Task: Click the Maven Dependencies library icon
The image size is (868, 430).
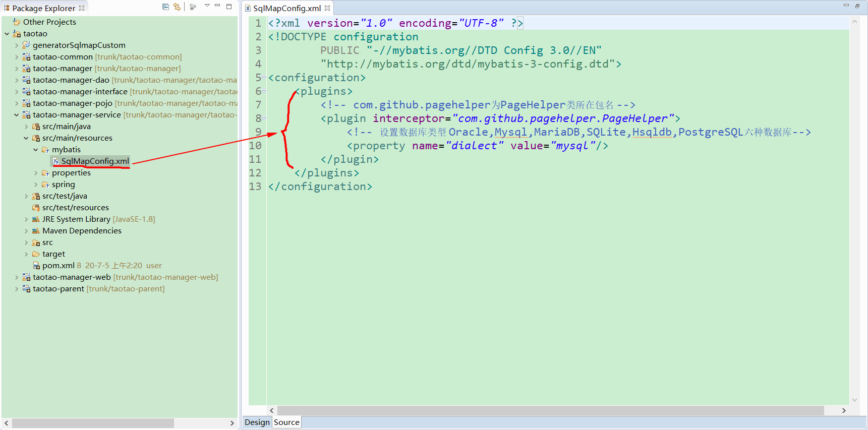Action: (x=36, y=231)
